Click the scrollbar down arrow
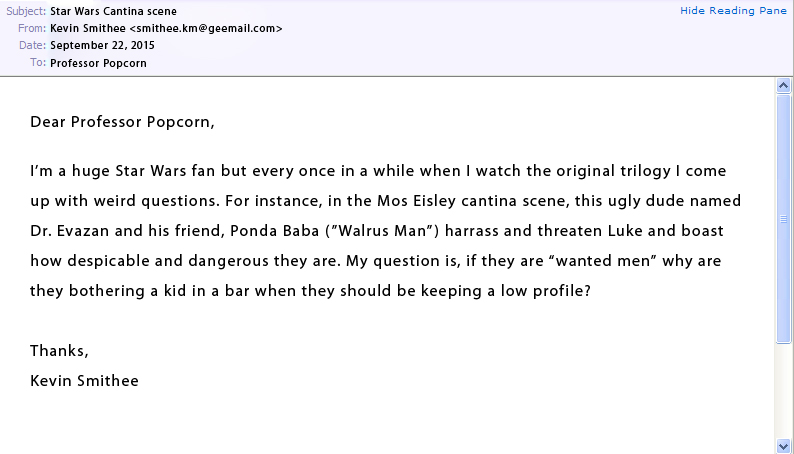Image resolution: width=794 pixels, height=454 pixels. click(784, 445)
